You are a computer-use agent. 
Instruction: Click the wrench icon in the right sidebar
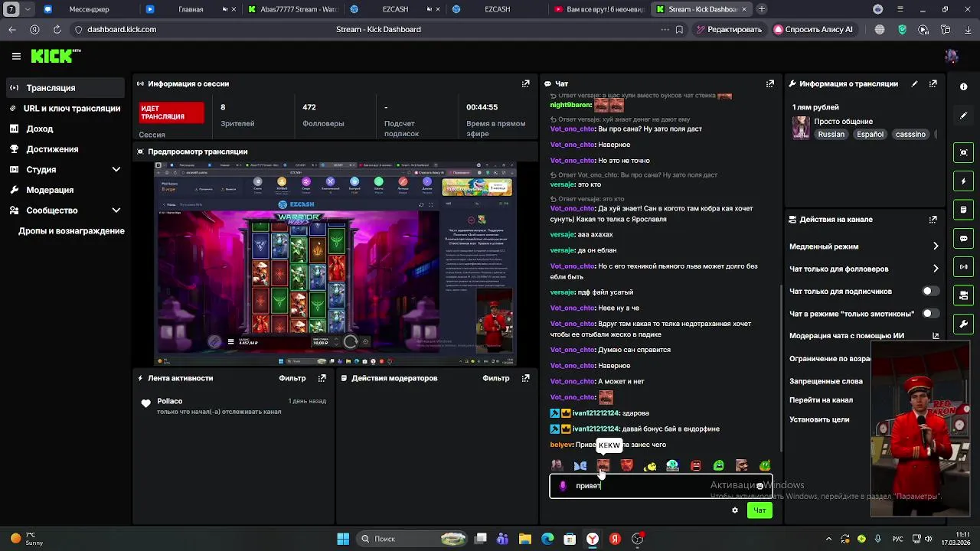[964, 324]
